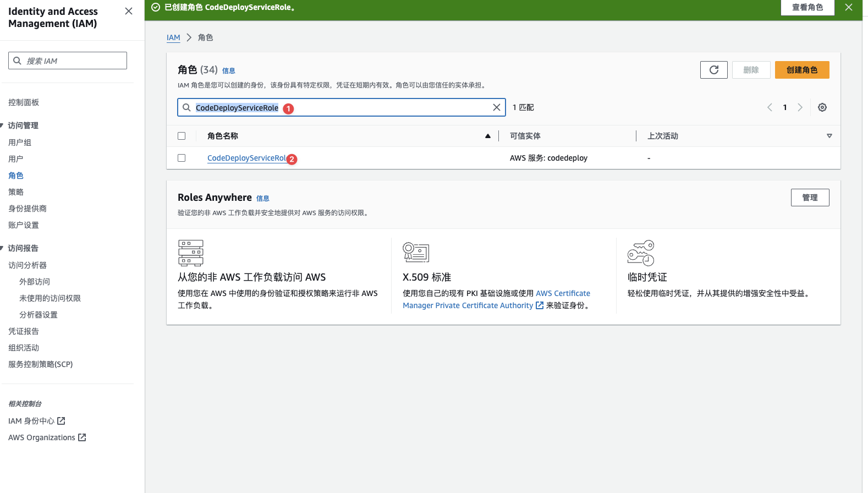Click the '1 匹配' result count
The width and height of the screenshot is (868, 493).
pos(523,107)
